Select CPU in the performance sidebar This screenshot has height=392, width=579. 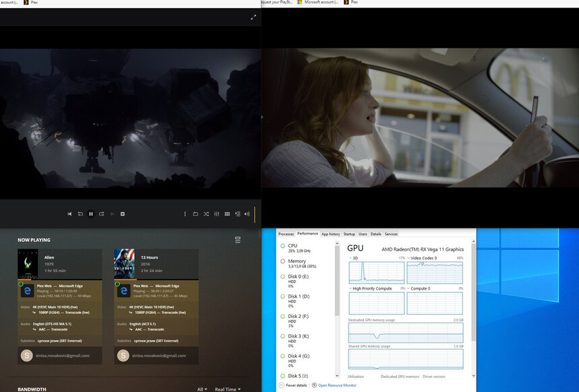[307, 248]
